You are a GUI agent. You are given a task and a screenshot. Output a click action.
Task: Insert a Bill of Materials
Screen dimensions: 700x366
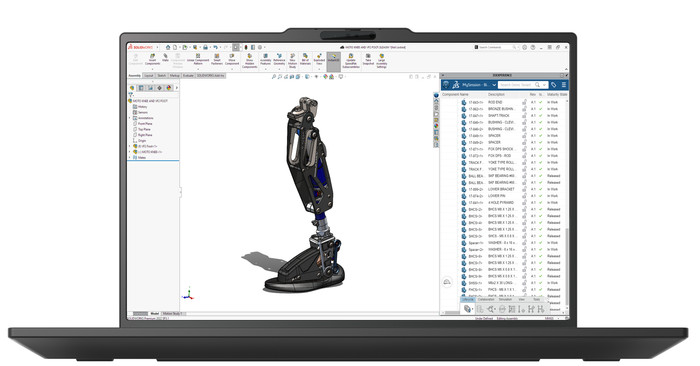[x=305, y=59]
